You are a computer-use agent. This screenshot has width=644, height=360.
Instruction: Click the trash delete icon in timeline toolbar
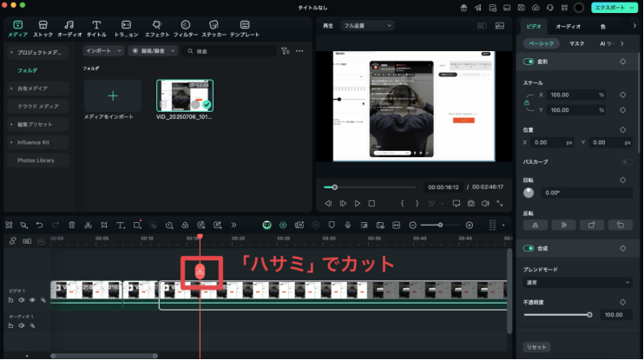click(x=72, y=225)
